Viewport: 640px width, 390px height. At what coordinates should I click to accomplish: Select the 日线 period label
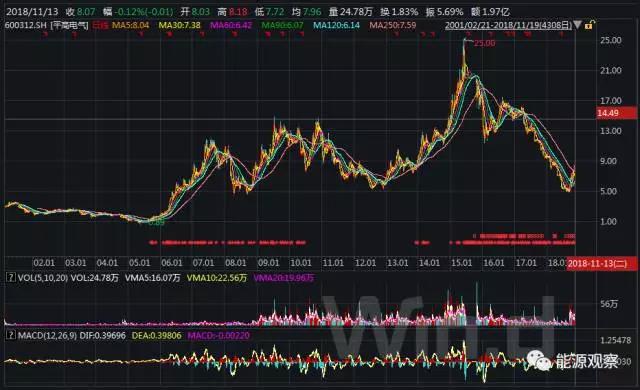click(100, 25)
